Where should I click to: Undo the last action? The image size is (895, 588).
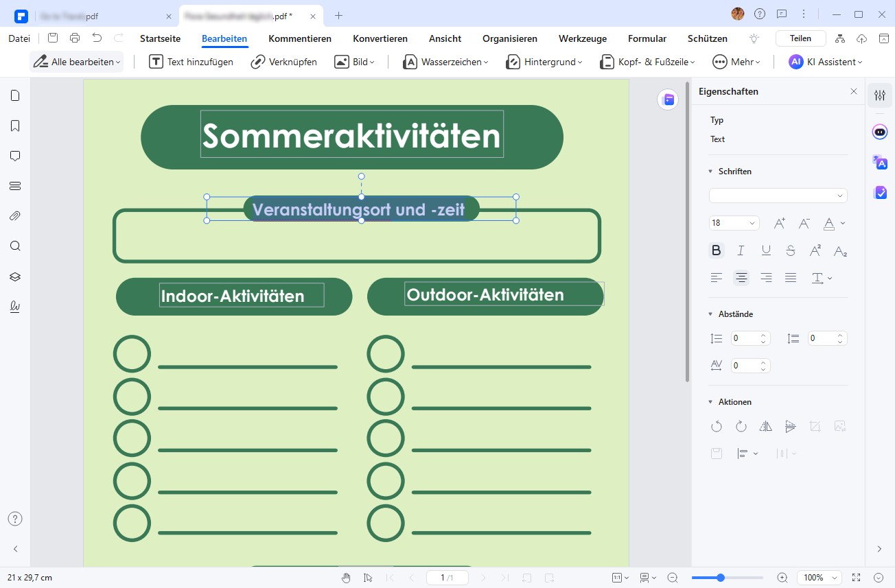(97, 38)
